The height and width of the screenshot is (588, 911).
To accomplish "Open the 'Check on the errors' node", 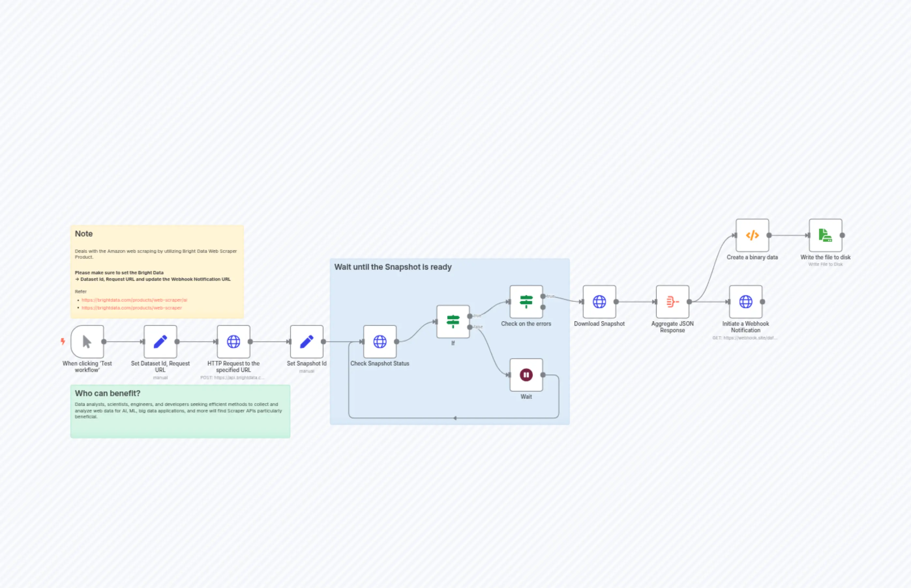I will coord(526,302).
